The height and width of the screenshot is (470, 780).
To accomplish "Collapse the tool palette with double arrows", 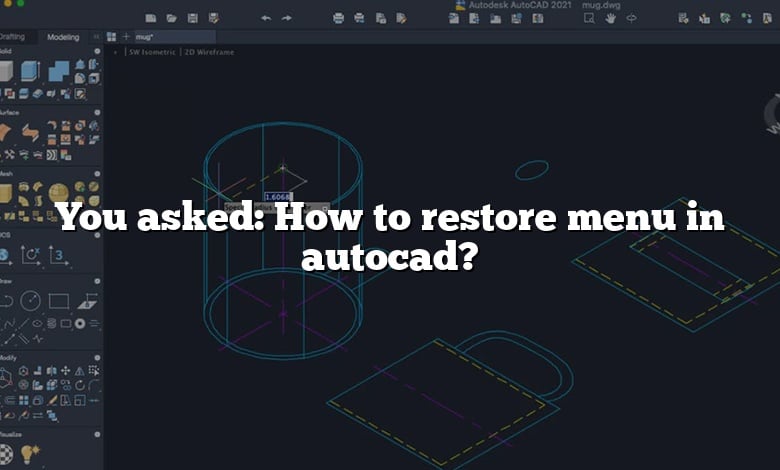I will 96,37.
